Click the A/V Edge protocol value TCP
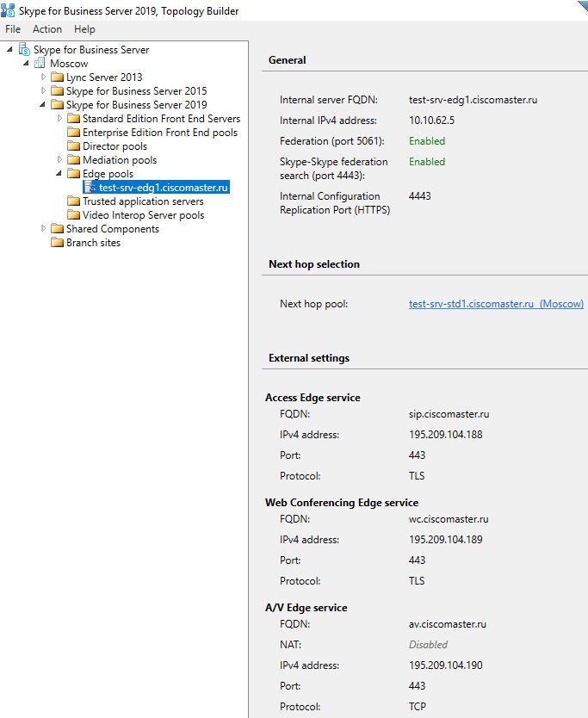 [x=418, y=707]
